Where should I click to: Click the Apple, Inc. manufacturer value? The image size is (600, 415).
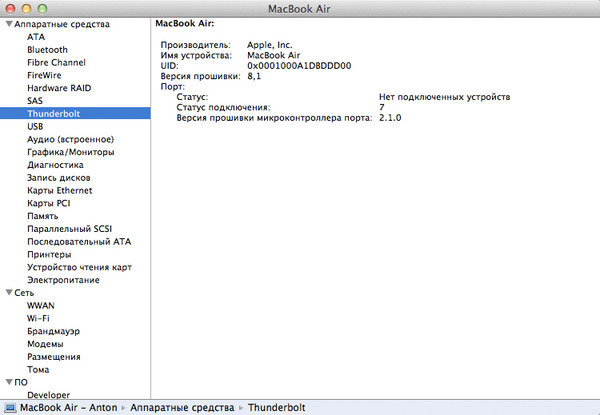269,45
